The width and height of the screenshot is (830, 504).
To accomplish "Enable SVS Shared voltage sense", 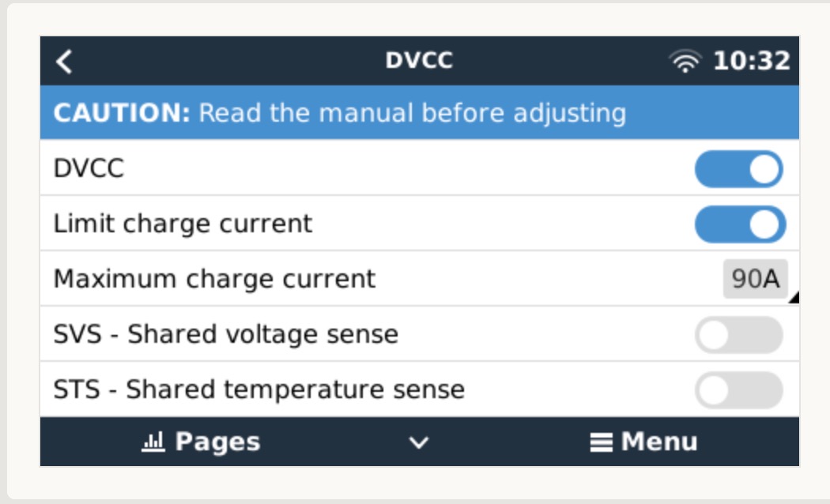I will (x=738, y=335).
